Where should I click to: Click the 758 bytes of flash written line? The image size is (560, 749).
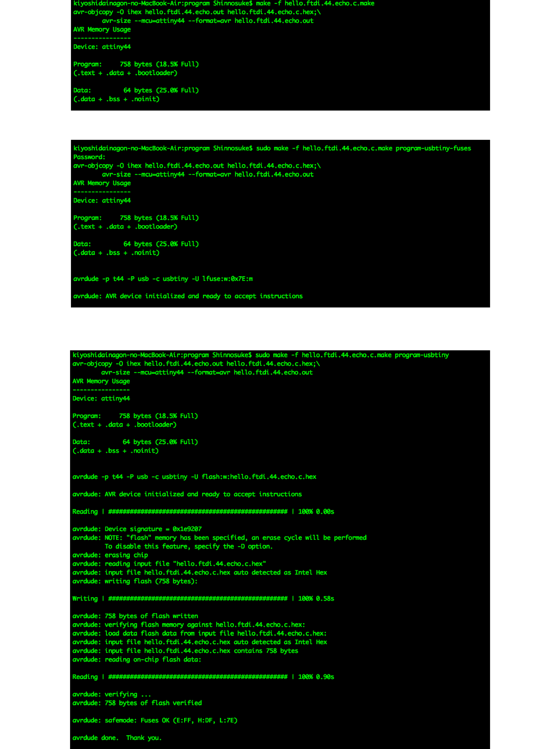tap(135, 616)
